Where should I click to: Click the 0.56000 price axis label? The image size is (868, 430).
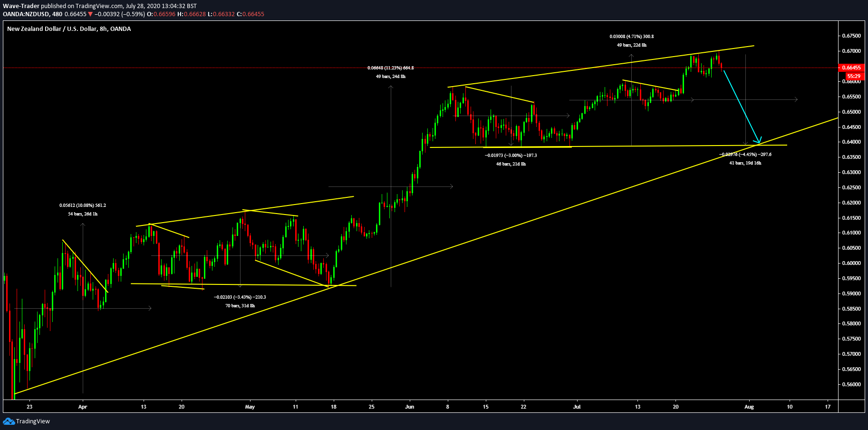pyautogui.click(x=851, y=384)
